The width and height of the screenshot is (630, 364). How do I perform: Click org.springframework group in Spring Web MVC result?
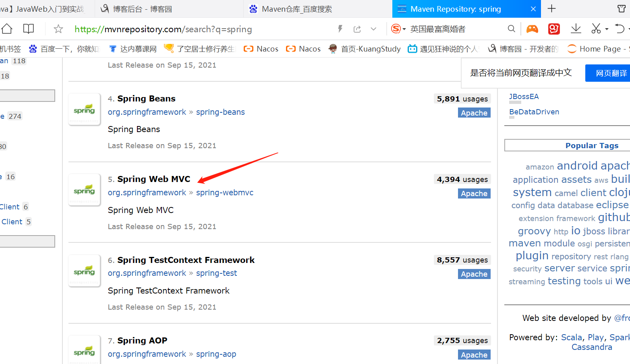pos(147,192)
